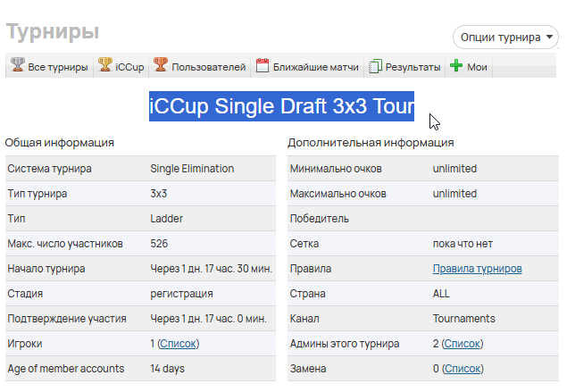
Task: Show the Мои tournaments tab
Action: pyautogui.click(x=469, y=66)
